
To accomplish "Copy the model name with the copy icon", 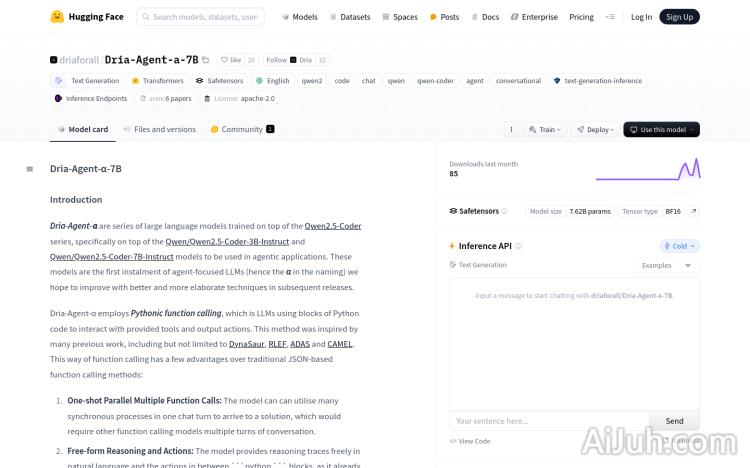I will tap(206, 60).
